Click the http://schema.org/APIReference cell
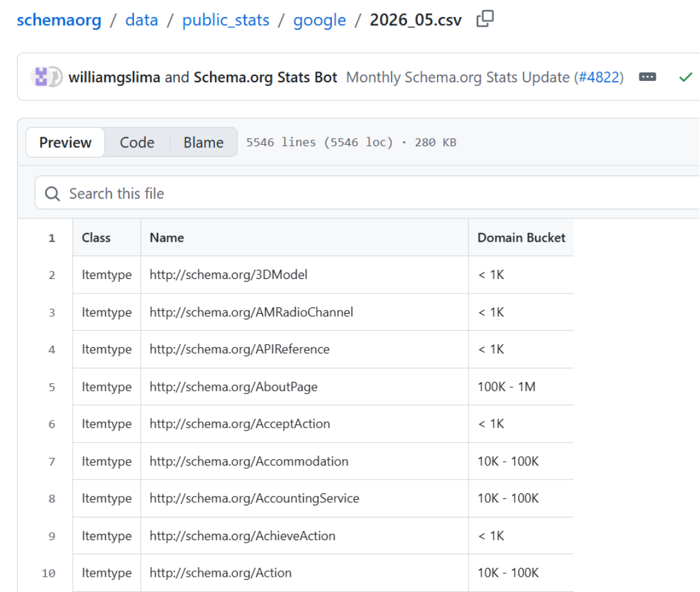This screenshot has width=700, height=592. (x=304, y=349)
